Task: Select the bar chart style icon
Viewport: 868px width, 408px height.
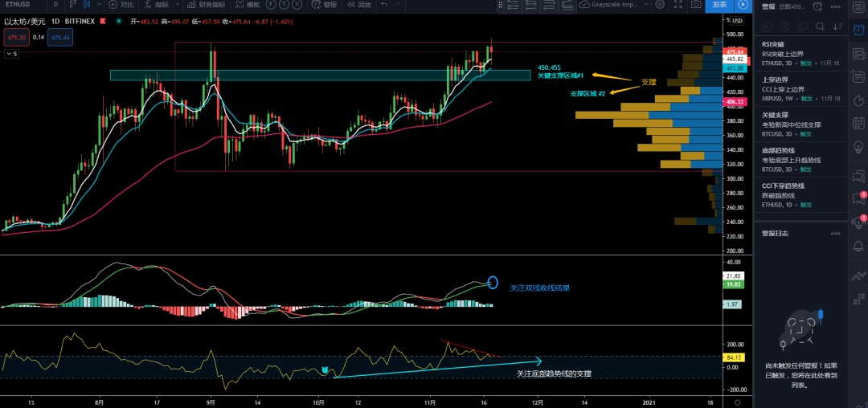Action: click(x=75, y=5)
